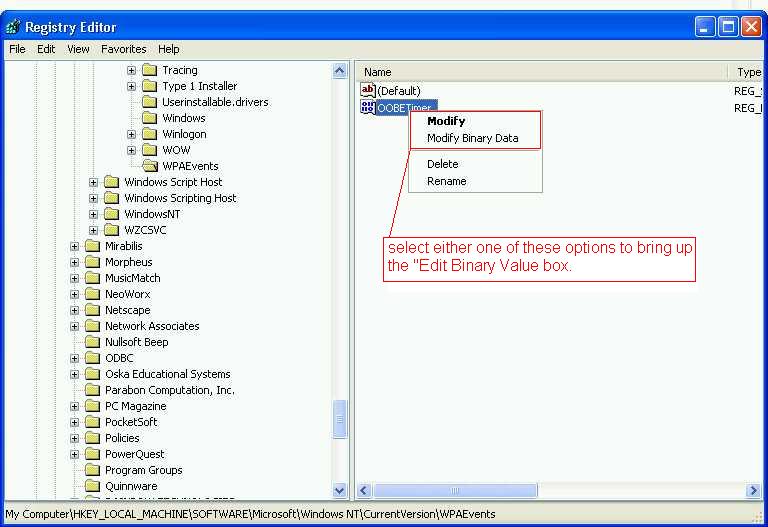Viewport: 768px width, 527px height.
Task: Click the Program Groups folder icon
Action: 93,470
